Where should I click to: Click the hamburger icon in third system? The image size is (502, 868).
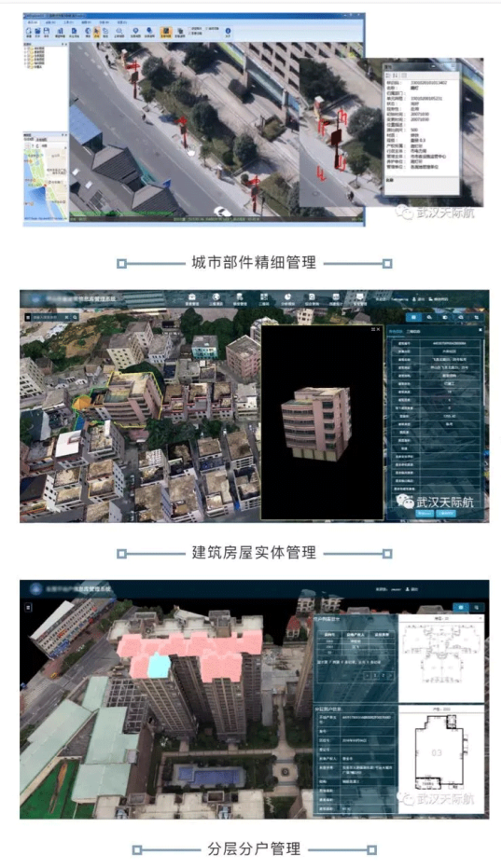[28, 607]
